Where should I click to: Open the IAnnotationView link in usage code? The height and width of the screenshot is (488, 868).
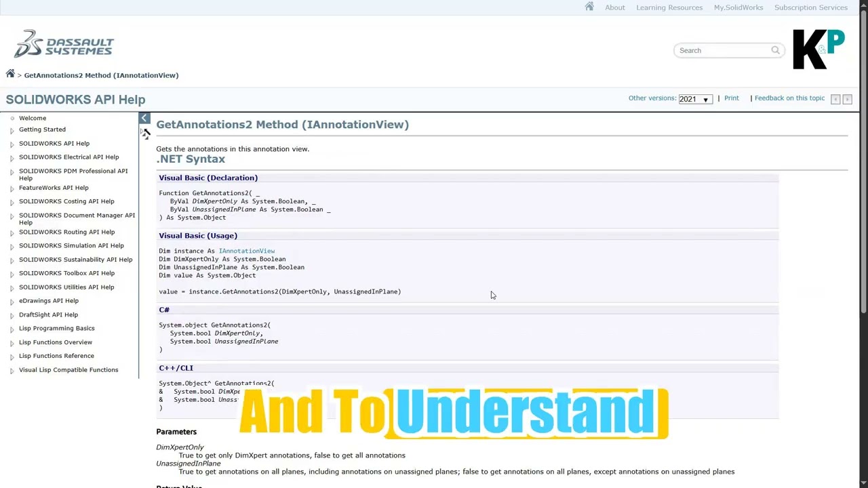pos(247,251)
